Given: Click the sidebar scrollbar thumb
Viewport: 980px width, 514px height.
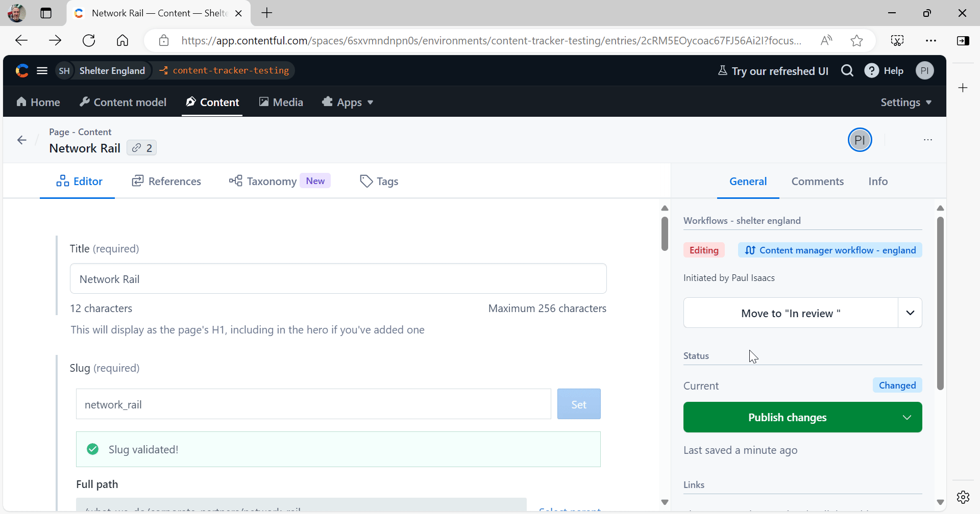Looking at the screenshot, I should click(x=940, y=303).
